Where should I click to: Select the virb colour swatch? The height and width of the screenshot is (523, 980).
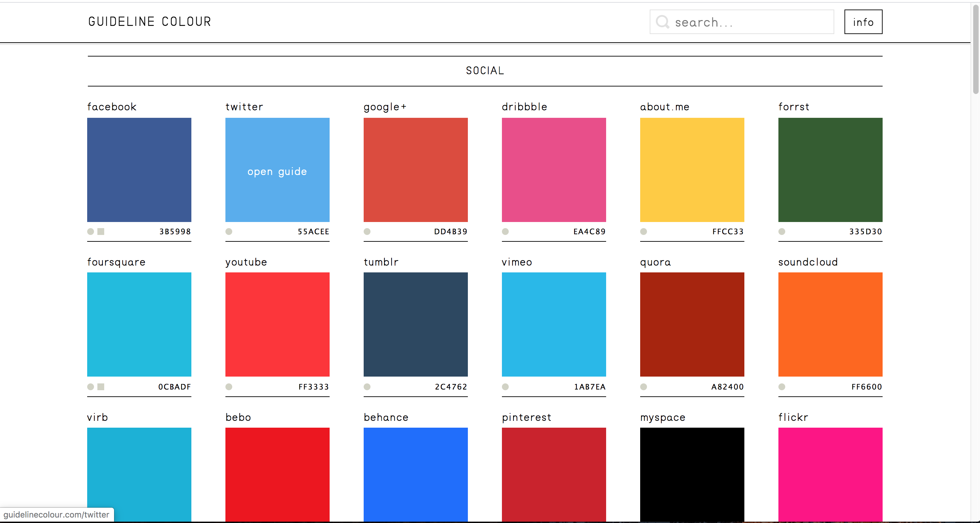[x=139, y=474]
